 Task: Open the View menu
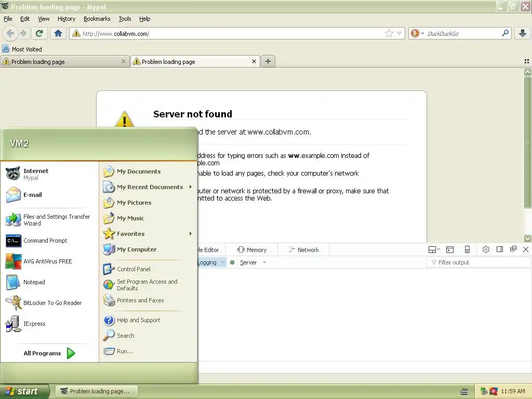(44, 19)
